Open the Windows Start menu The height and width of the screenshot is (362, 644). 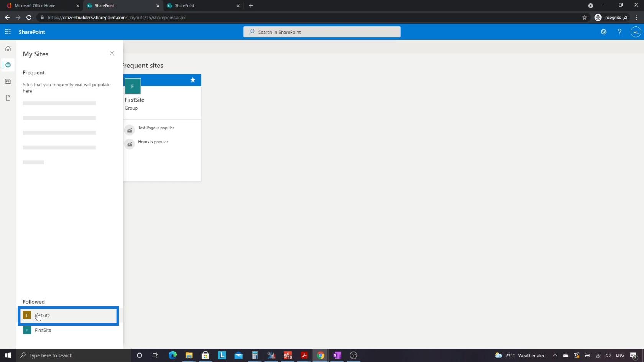pyautogui.click(x=8, y=355)
